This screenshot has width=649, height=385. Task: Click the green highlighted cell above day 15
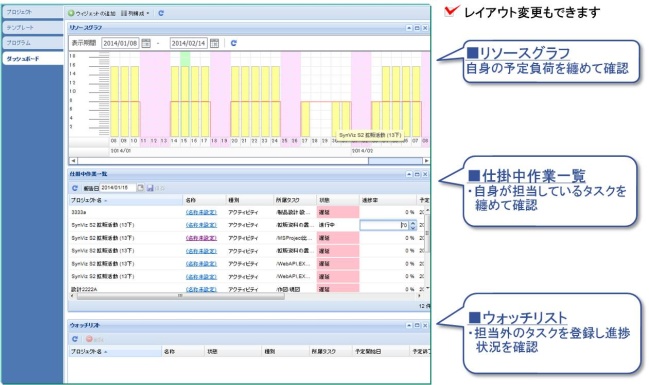[x=185, y=59]
